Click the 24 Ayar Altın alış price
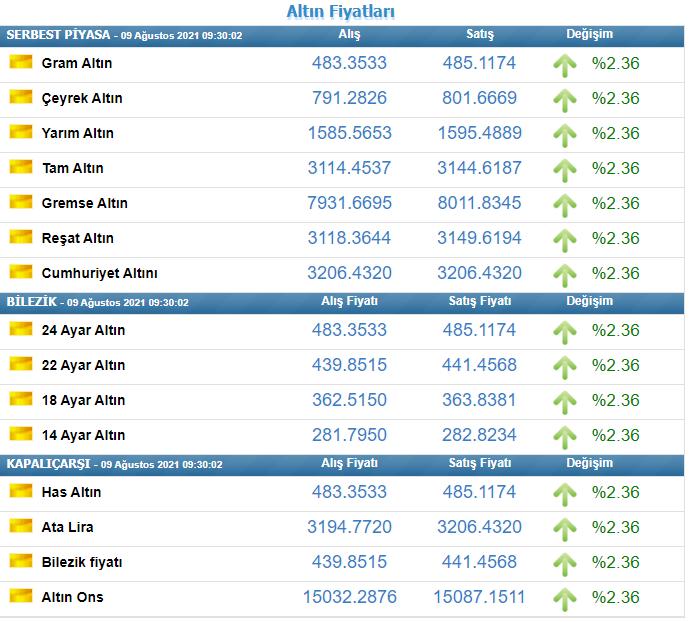The image size is (691, 622). (x=349, y=330)
